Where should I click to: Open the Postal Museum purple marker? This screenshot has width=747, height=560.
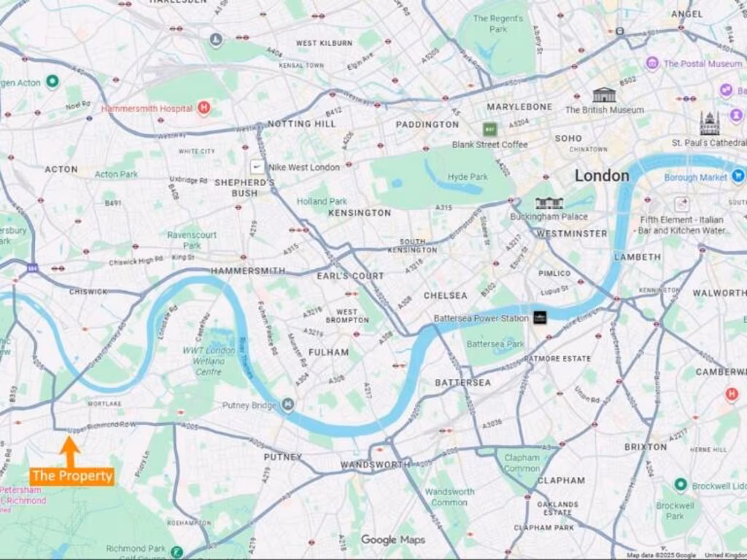(652, 63)
